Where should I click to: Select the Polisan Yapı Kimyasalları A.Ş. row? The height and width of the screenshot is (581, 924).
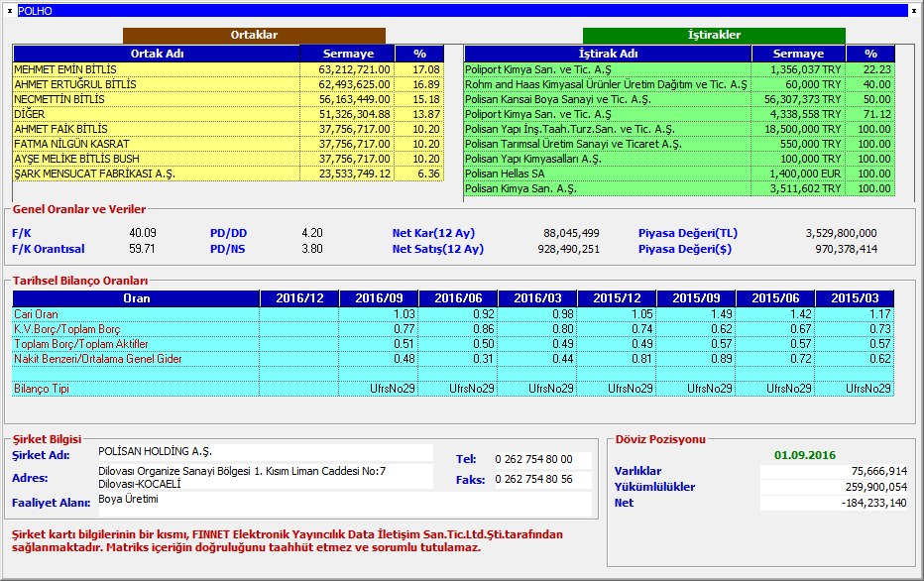[679, 159]
